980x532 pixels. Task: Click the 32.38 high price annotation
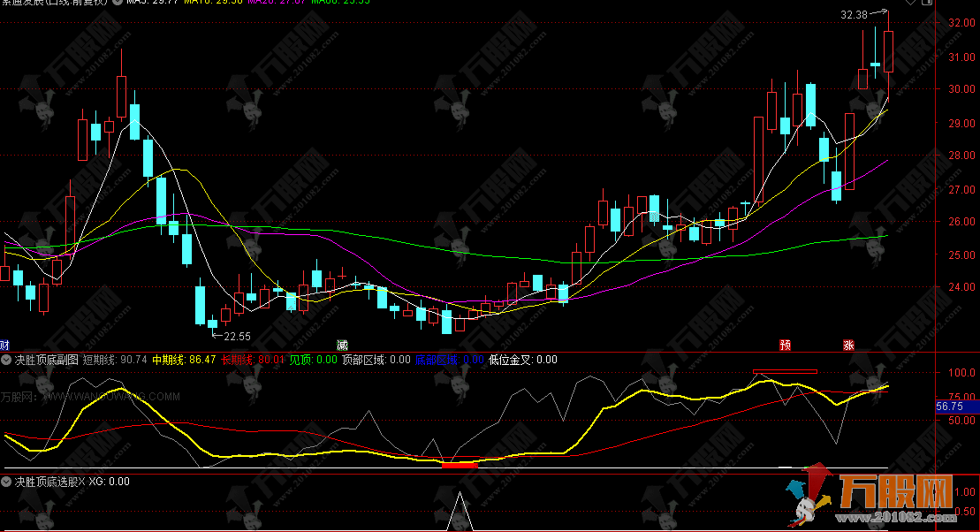(854, 14)
